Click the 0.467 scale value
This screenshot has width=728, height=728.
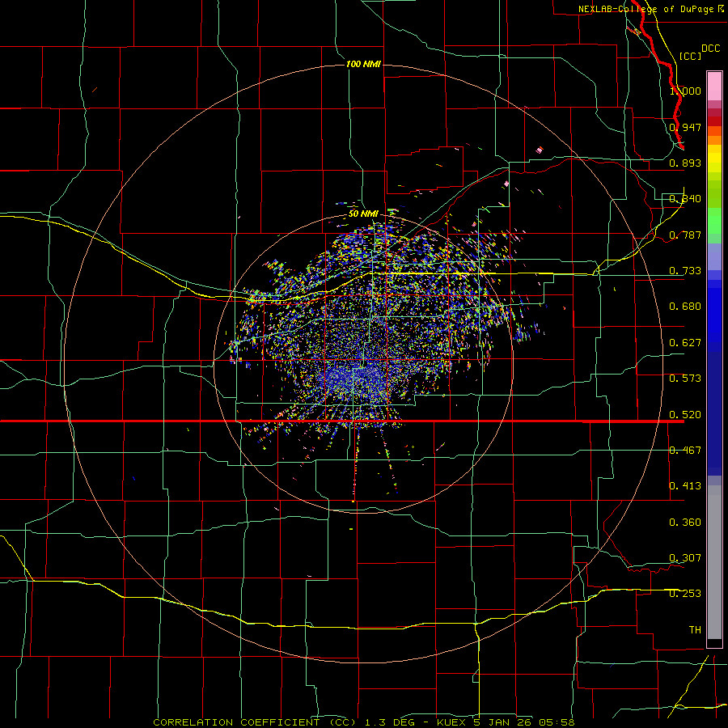click(x=685, y=451)
